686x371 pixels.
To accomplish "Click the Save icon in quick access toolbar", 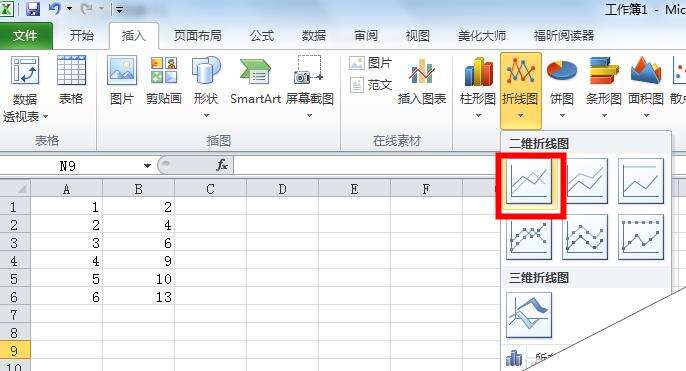I will 33,9.
